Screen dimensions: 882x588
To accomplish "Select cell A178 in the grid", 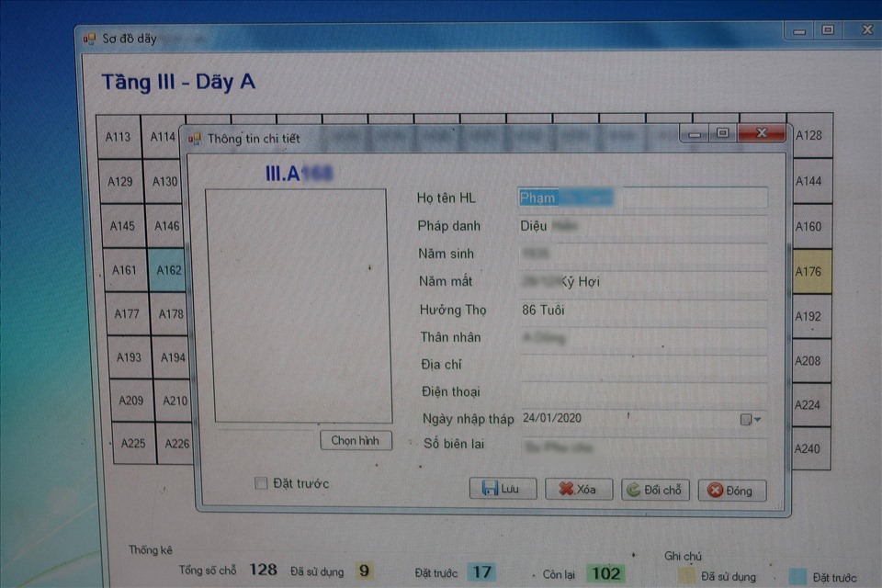I will click(x=171, y=313).
